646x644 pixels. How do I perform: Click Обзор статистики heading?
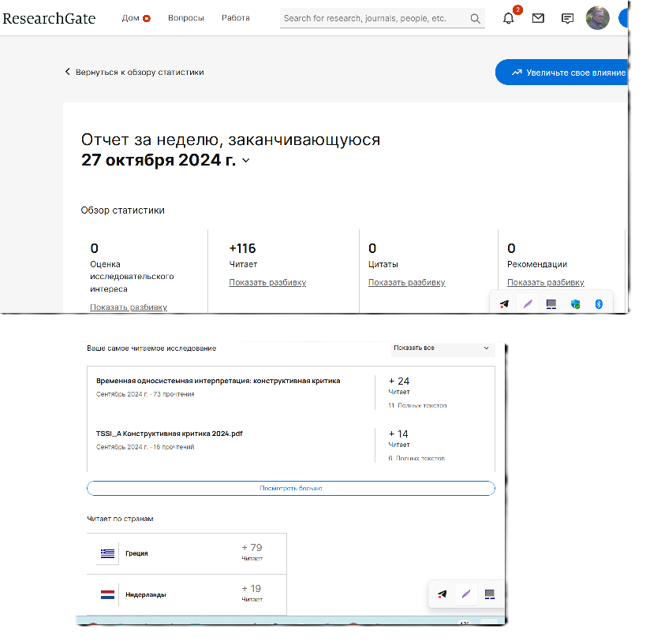123,210
